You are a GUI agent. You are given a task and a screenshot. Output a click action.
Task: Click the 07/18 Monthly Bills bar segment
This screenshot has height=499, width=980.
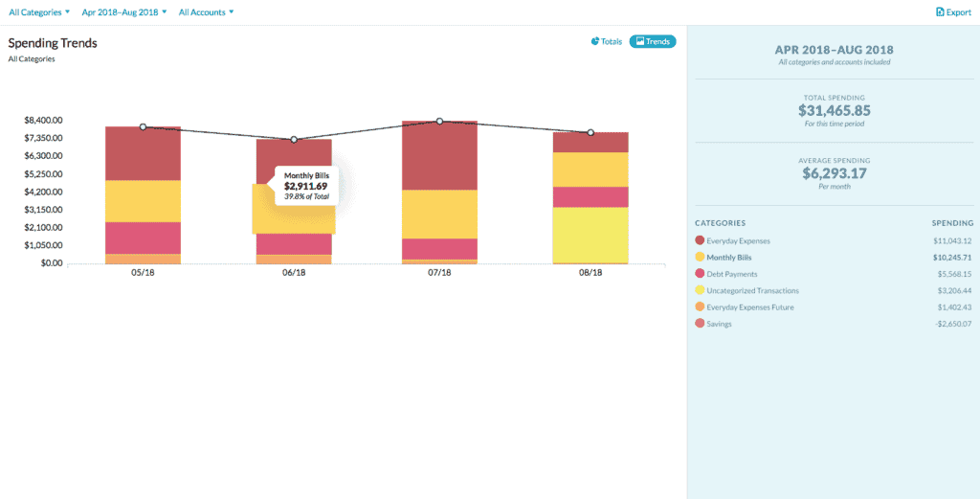pos(440,214)
